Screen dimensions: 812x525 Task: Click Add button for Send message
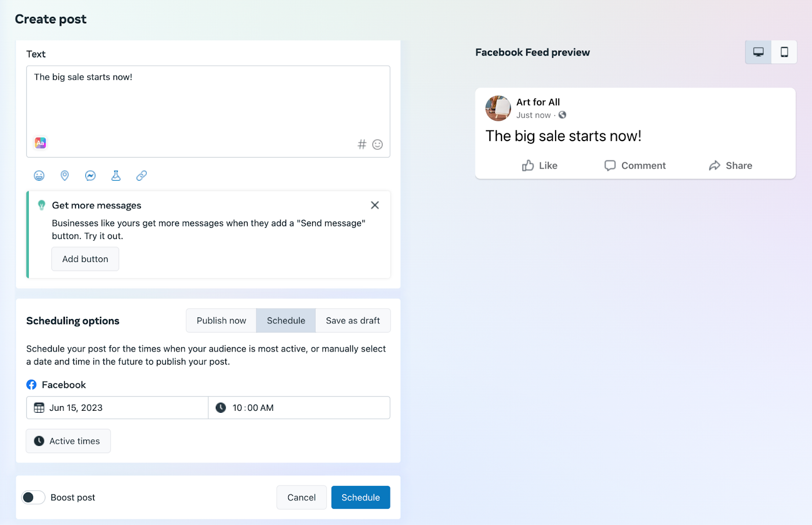pyautogui.click(x=85, y=259)
